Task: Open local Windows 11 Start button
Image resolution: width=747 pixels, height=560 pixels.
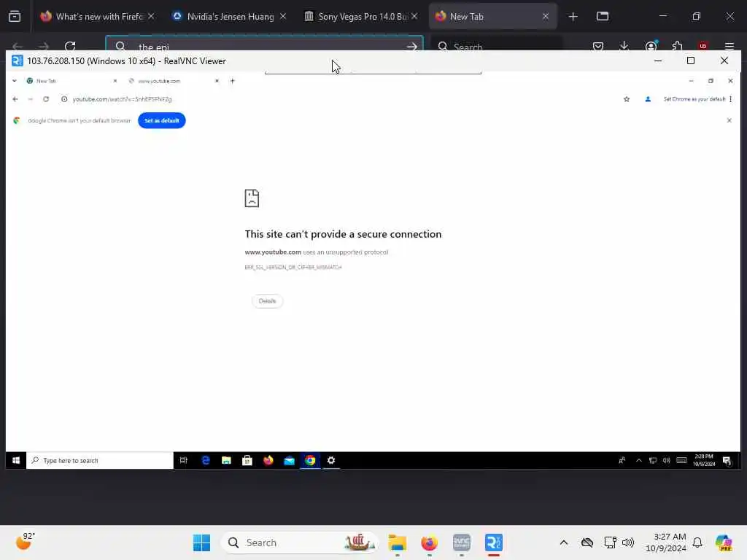Action: pyautogui.click(x=201, y=542)
